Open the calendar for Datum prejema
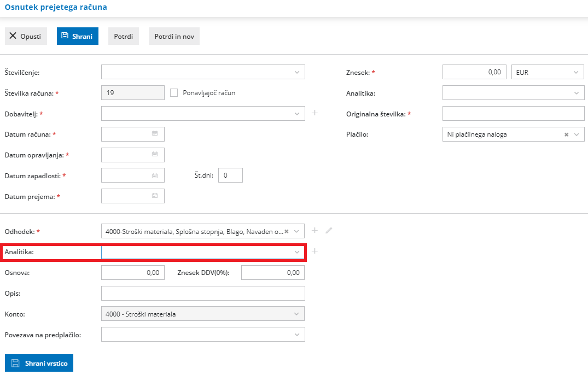 154,196
